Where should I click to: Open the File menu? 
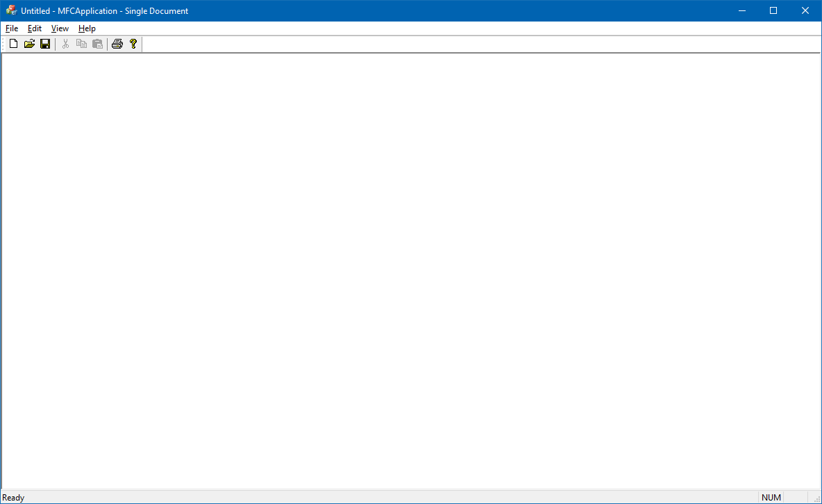(11, 28)
